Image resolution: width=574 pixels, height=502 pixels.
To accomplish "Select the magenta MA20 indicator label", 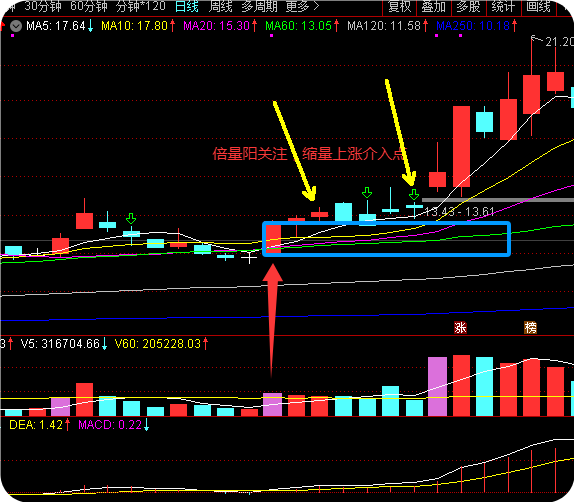I will point(216,26).
